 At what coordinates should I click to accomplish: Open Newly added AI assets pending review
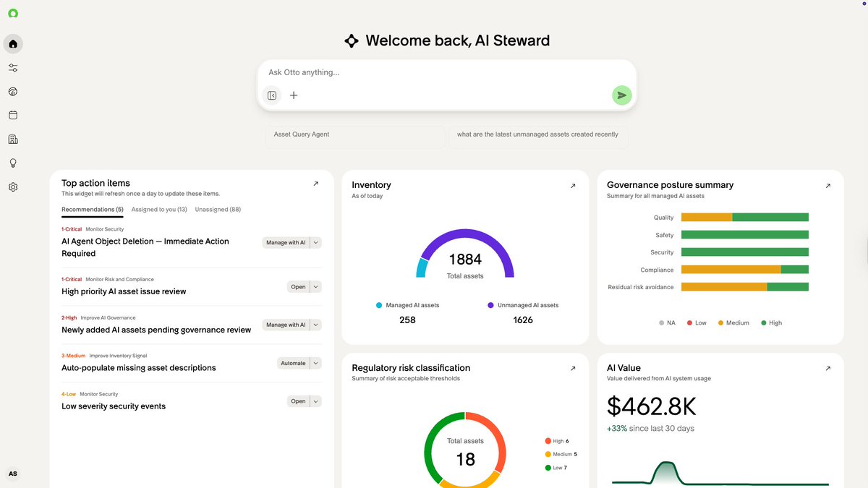coord(156,330)
